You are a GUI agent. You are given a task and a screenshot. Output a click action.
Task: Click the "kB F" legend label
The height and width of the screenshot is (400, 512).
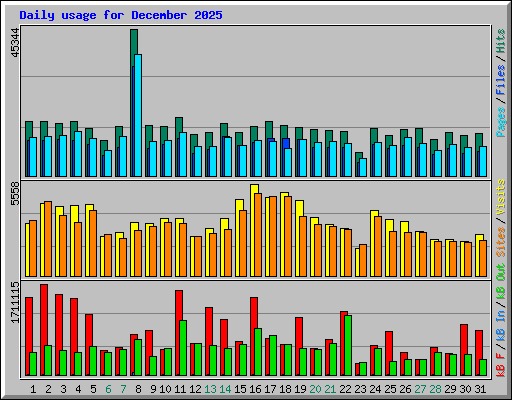tap(500, 364)
